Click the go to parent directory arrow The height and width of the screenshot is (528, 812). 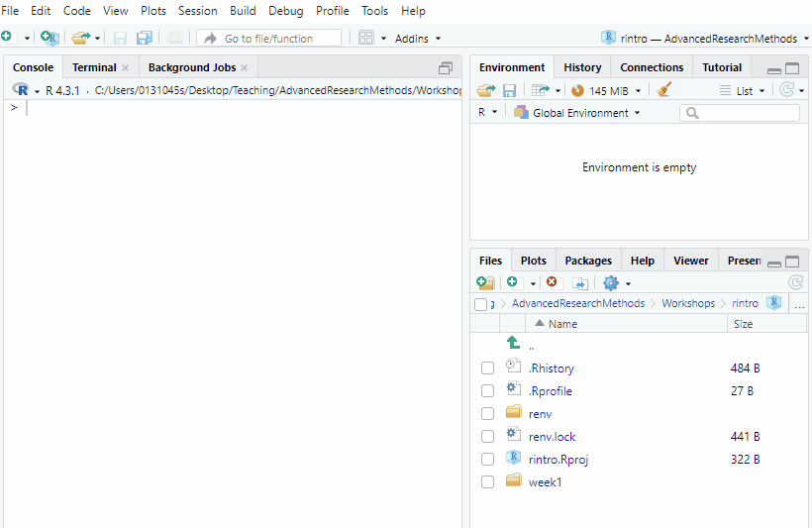[x=513, y=343]
